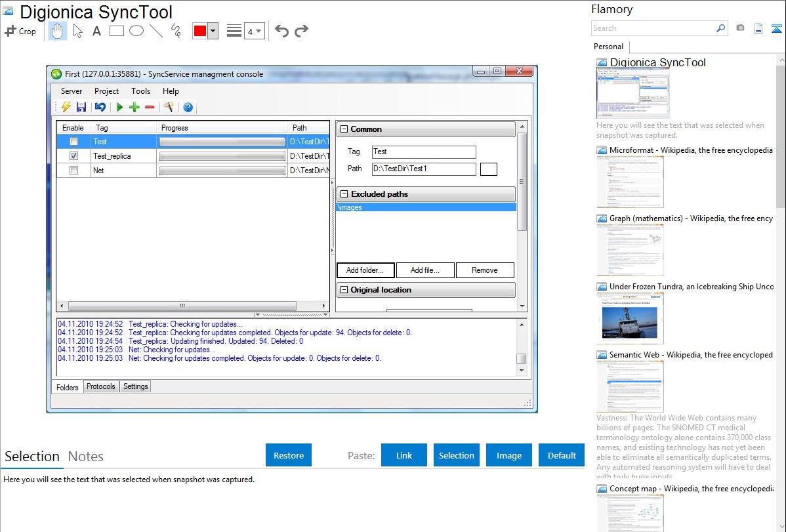This screenshot has height=532, width=786.
Task: Click the Default paste button
Action: (562, 455)
